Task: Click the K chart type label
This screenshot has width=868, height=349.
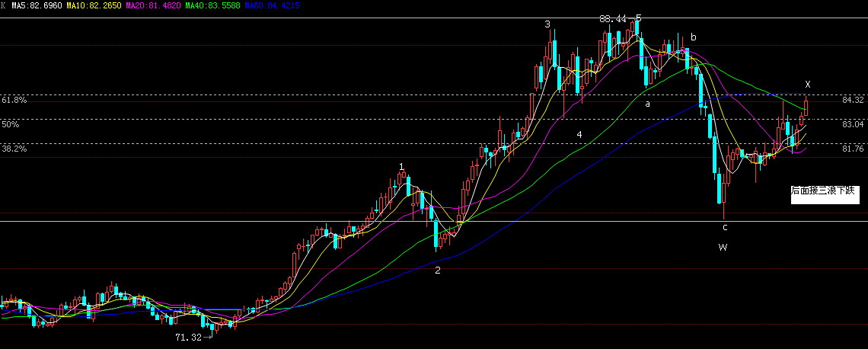Action: coord(3,5)
